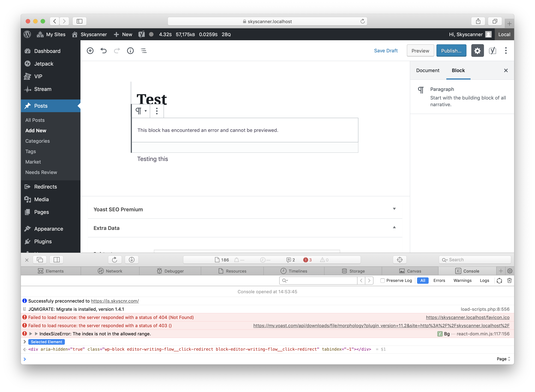
Task: Click the inspector Search field
Action: tap(475, 260)
